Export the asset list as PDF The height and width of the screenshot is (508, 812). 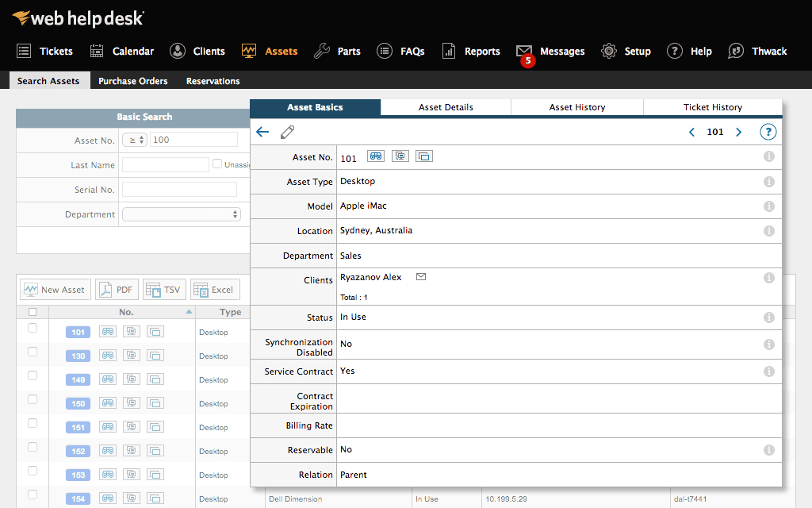(117, 289)
